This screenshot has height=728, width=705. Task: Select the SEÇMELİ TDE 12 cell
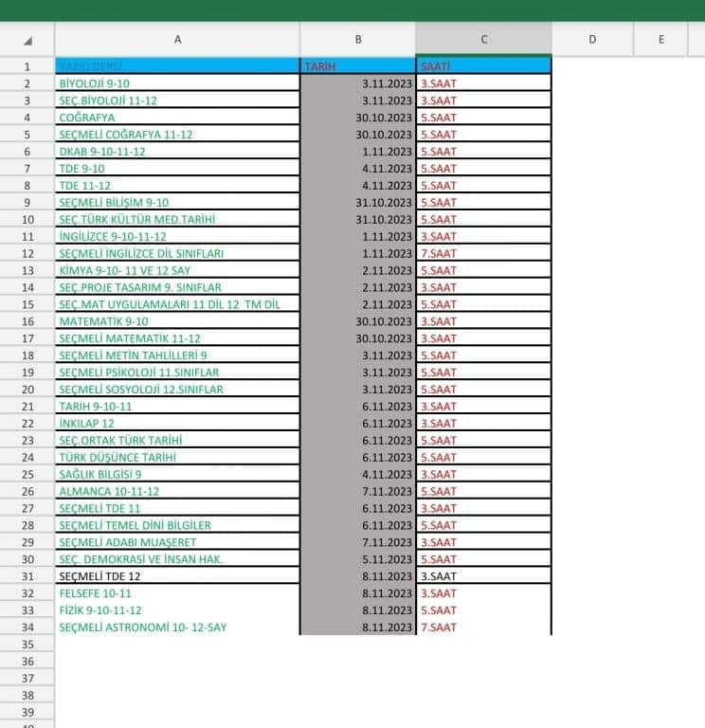177,576
